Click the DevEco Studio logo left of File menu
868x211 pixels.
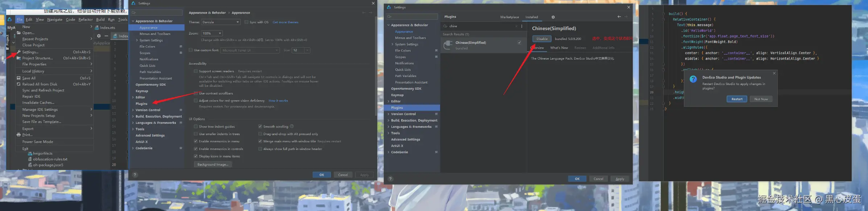tap(10, 20)
